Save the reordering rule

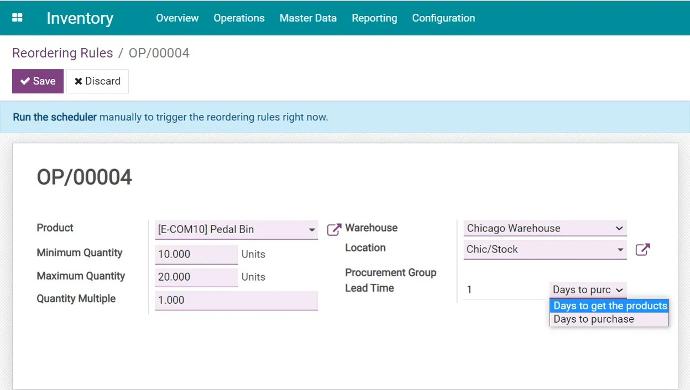click(38, 81)
